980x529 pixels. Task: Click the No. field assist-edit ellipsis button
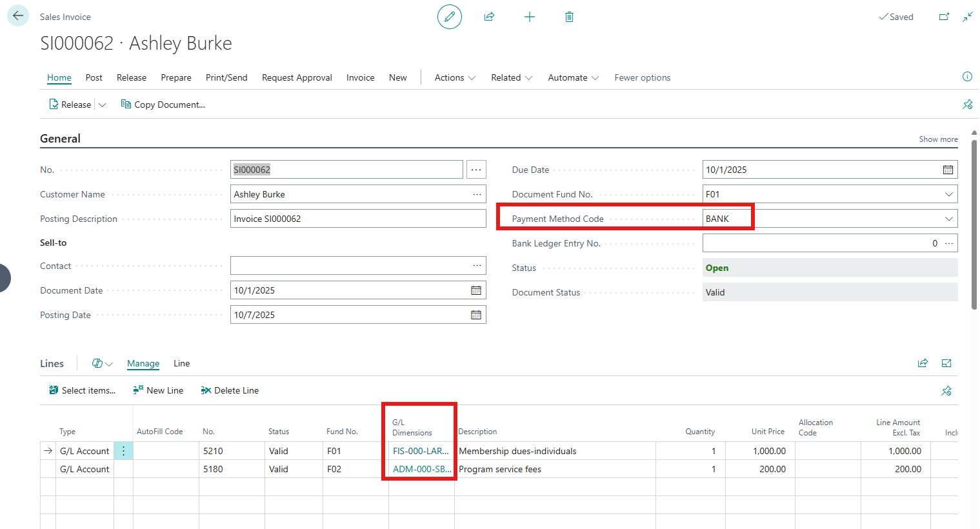click(x=476, y=170)
